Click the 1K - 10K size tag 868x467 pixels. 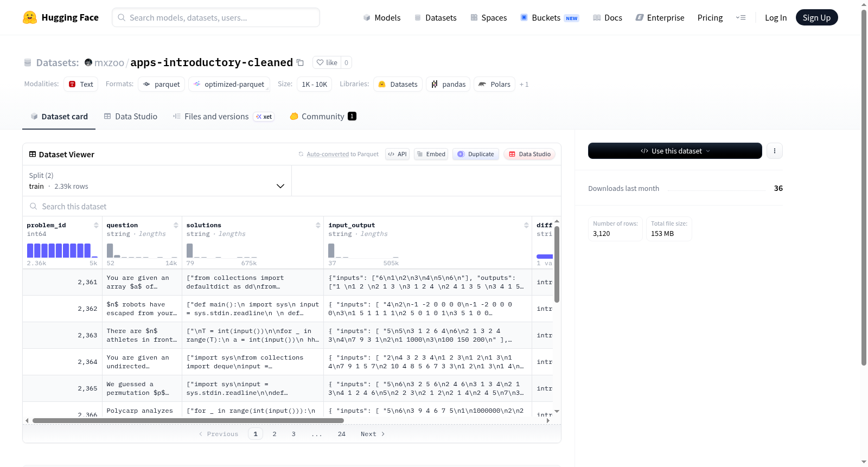[x=315, y=84]
